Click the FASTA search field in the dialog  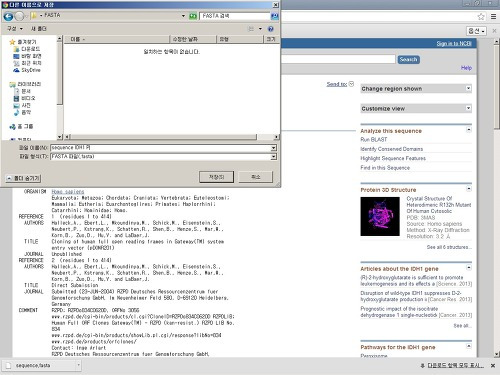[235, 16]
